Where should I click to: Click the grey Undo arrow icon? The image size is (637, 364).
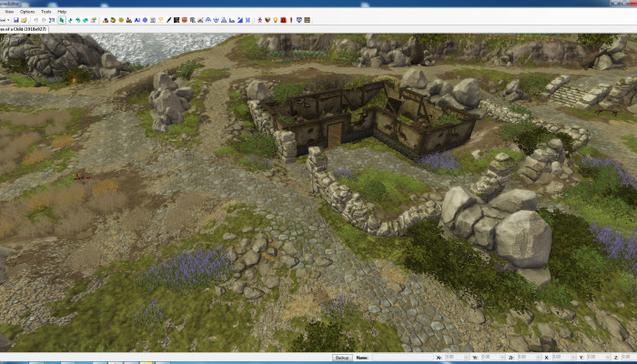36,20
